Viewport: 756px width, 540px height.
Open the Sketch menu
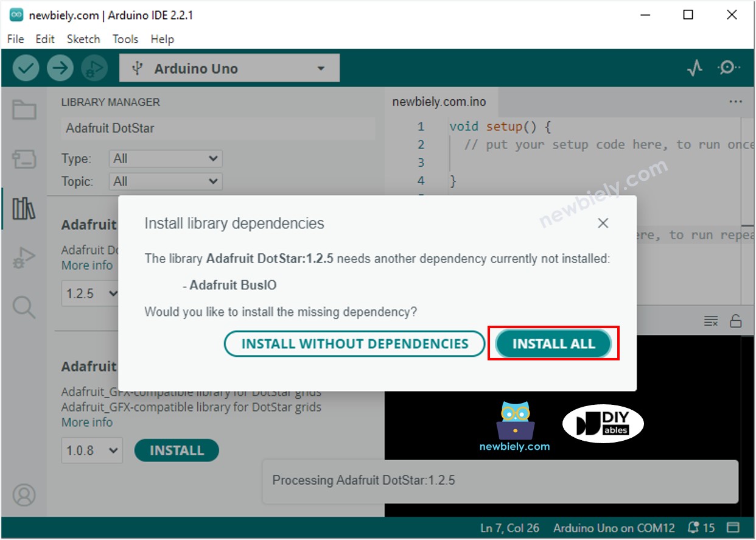pos(83,39)
